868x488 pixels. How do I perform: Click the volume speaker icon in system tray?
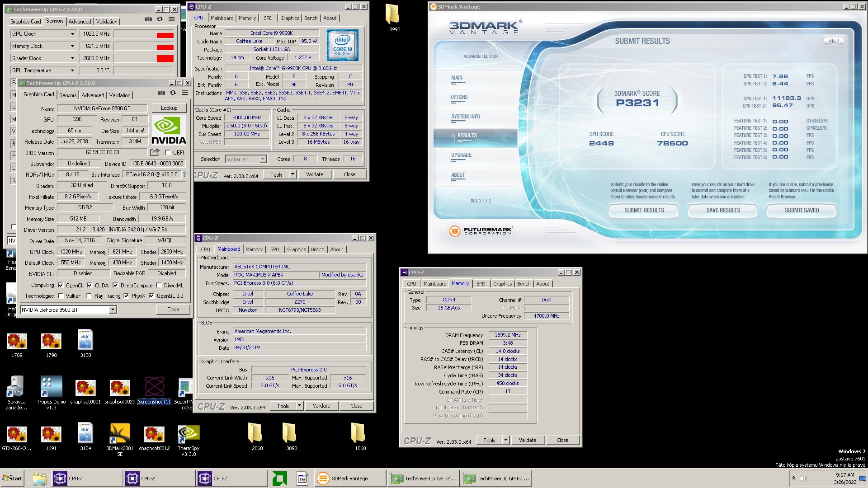coord(803,479)
